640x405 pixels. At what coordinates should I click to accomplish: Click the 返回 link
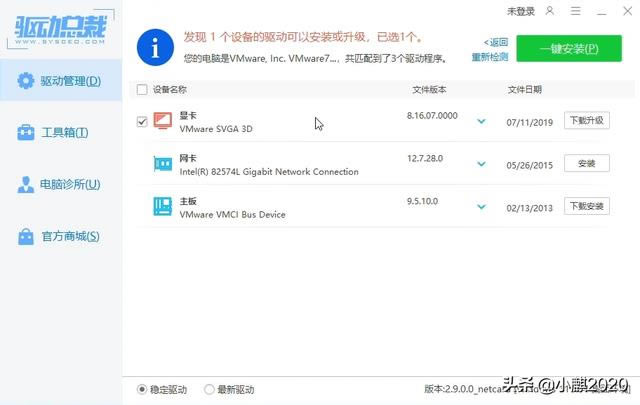(496, 42)
